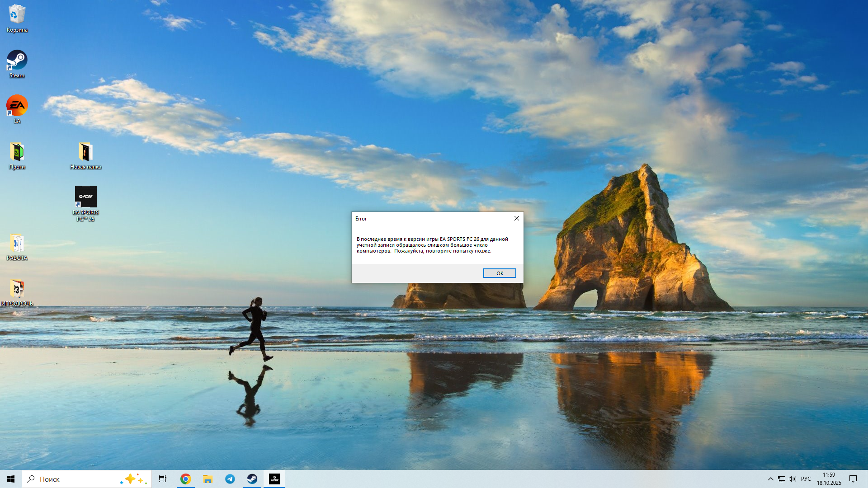
Task: Click the error message about EA SPORTS FC 26
Action: 432,245
